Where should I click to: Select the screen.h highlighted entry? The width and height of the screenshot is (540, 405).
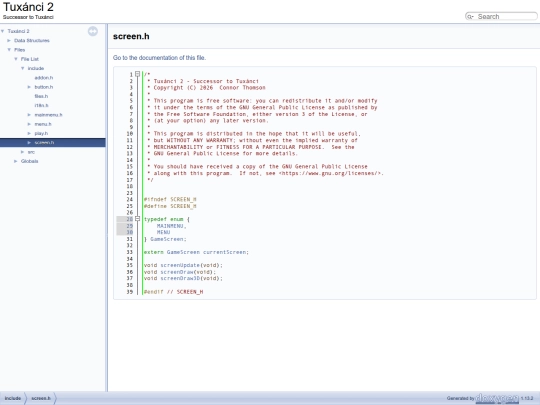point(44,143)
